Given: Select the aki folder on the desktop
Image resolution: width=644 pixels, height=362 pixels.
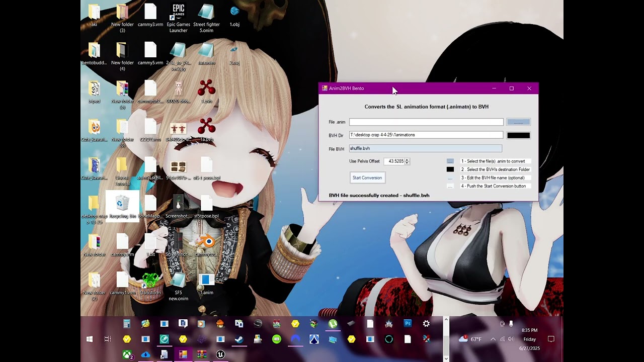Looking at the screenshot, I should (x=94, y=16).
